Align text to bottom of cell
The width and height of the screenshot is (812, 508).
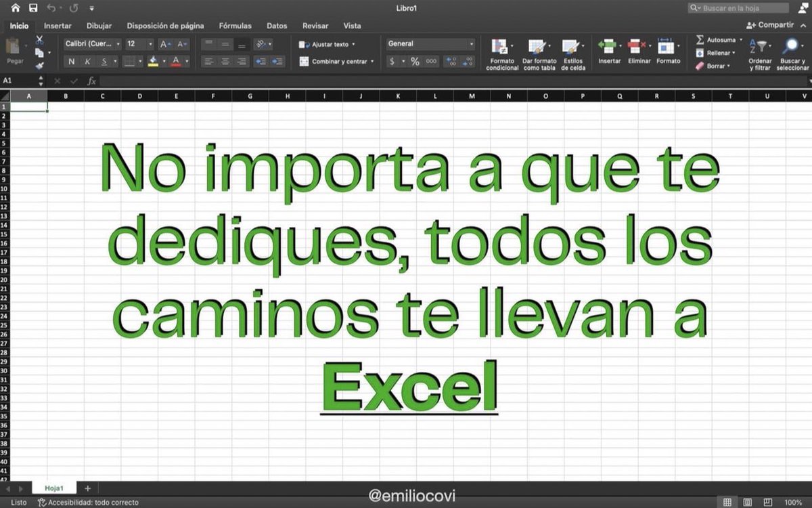[241, 43]
